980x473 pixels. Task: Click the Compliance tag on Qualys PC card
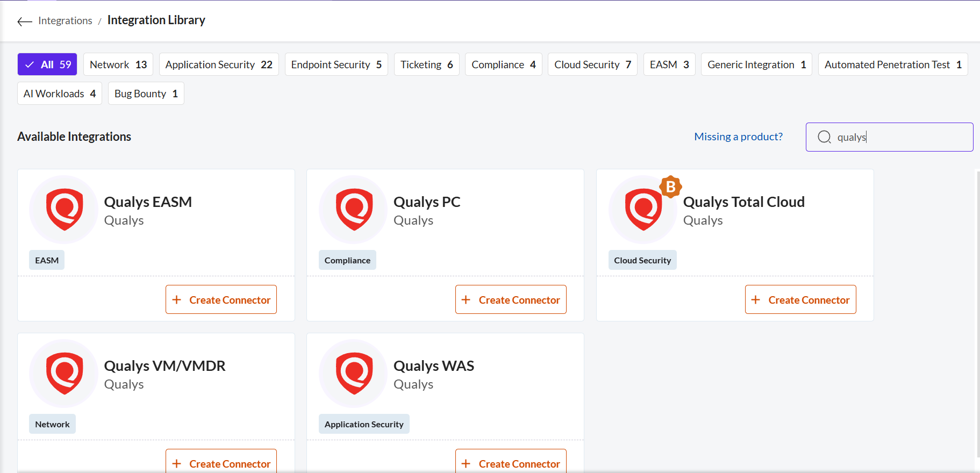[347, 260]
